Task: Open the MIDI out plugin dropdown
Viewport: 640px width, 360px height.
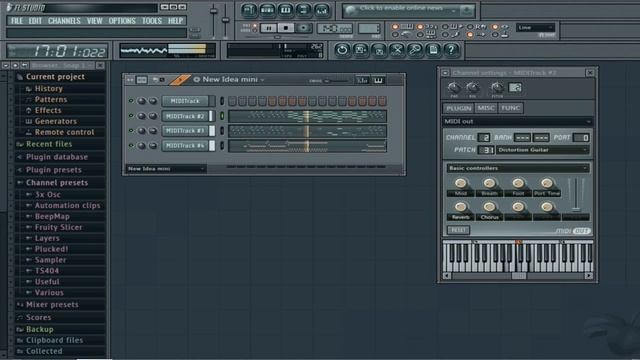Action: pos(518,122)
